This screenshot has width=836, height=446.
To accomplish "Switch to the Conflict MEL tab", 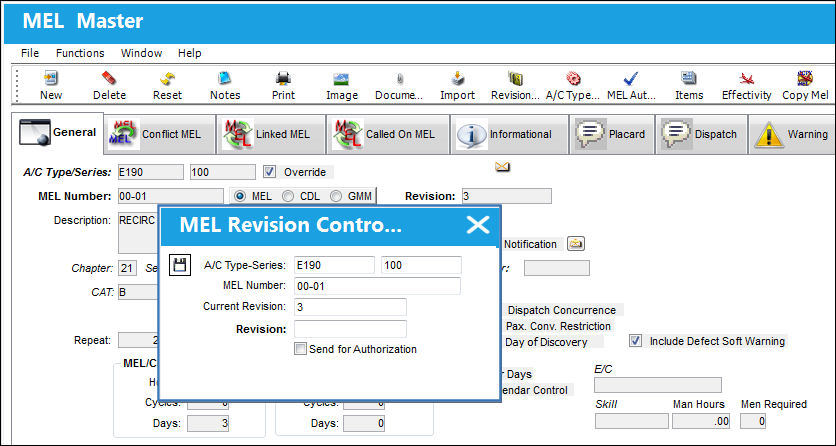I will coord(160,134).
